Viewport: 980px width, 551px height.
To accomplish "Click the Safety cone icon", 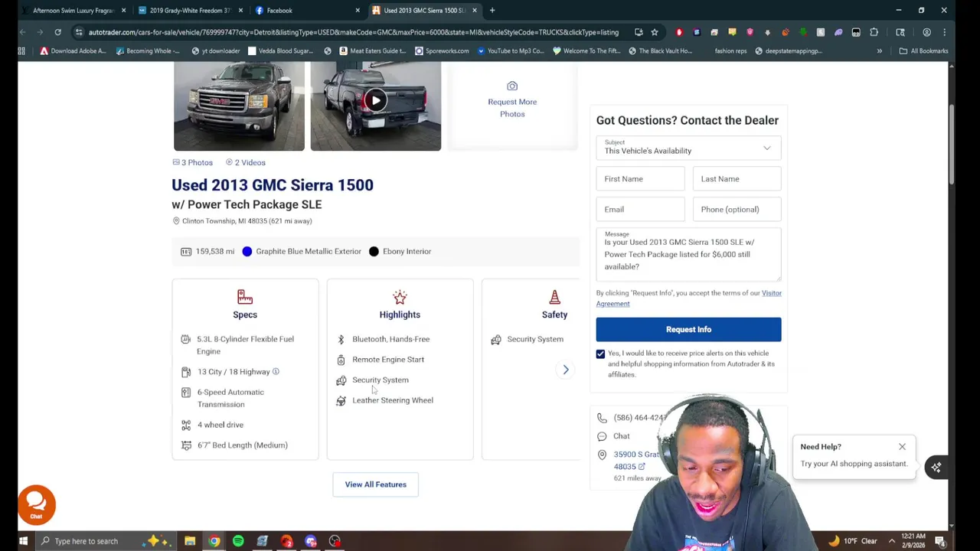I will pos(554,297).
